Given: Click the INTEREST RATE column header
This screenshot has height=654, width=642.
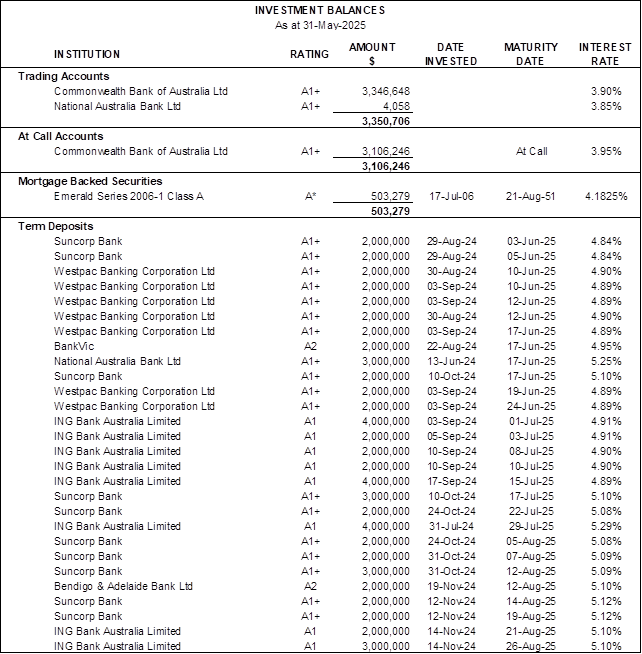Looking at the screenshot, I should [605, 54].
